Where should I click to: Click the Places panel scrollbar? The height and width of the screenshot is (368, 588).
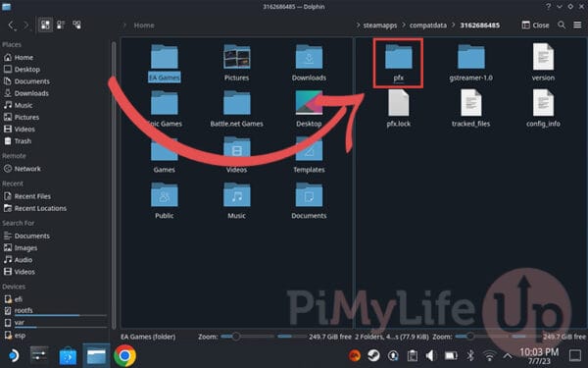[114, 184]
